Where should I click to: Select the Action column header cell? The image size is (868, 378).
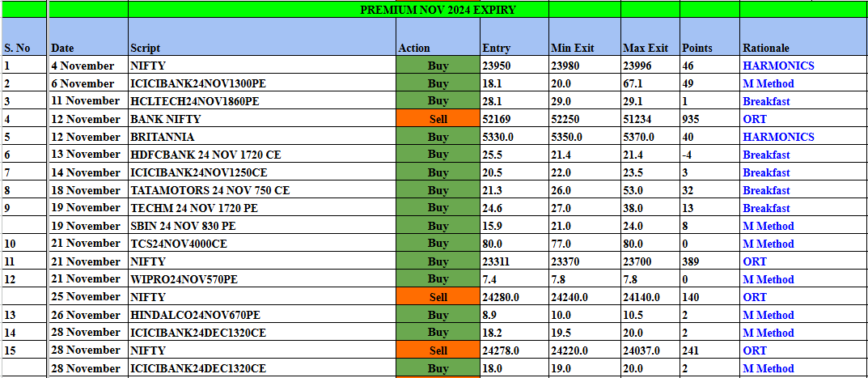[414, 48]
